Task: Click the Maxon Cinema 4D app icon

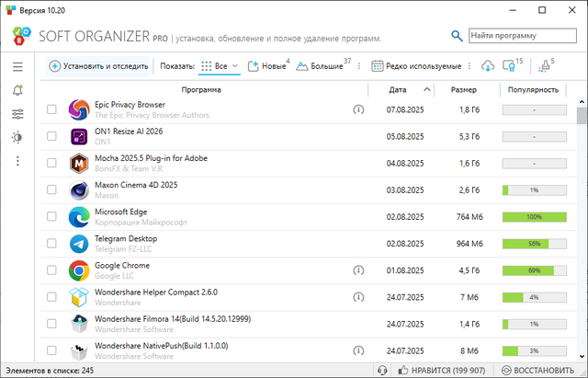Action: coord(79,190)
